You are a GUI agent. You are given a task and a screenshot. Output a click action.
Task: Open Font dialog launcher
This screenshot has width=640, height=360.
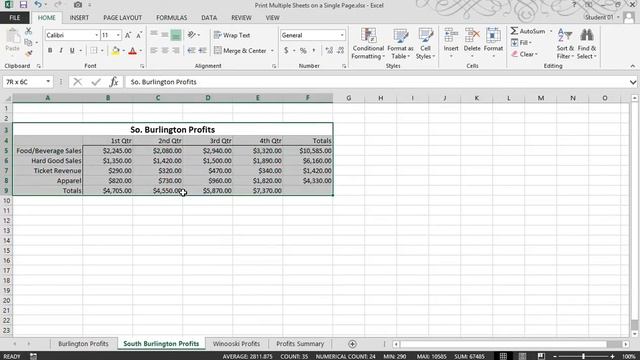click(x=142, y=66)
